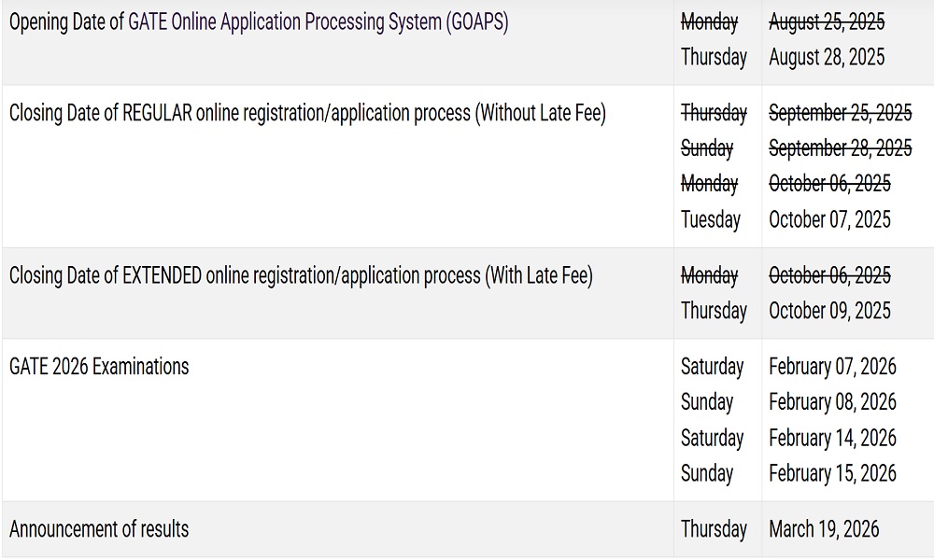Image resolution: width=934 pixels, height=560 pixels.
Task: Select the February 14, 2026 exam date
Action: 832,438
